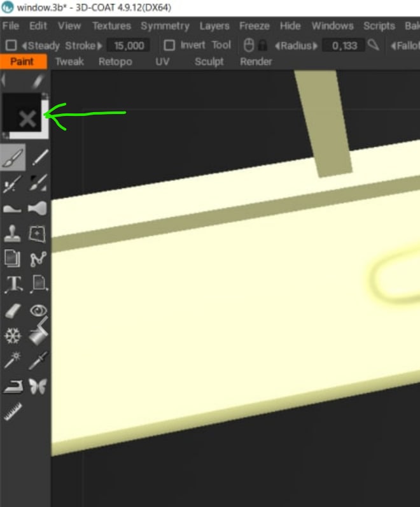Click the left arrow before Falloff
Screen dimensions: 420x507
point(393,46)
